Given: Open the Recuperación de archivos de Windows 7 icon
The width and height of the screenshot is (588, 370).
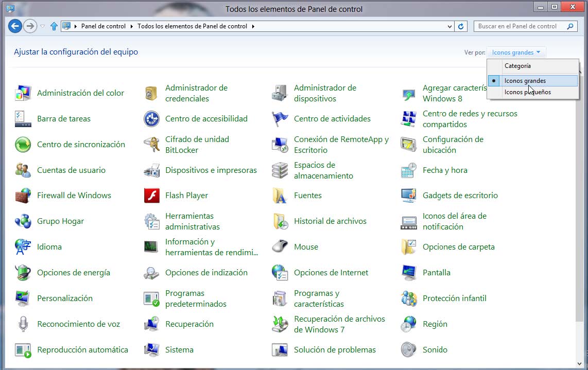Looking at the screenshot, I should click(280, 324).
